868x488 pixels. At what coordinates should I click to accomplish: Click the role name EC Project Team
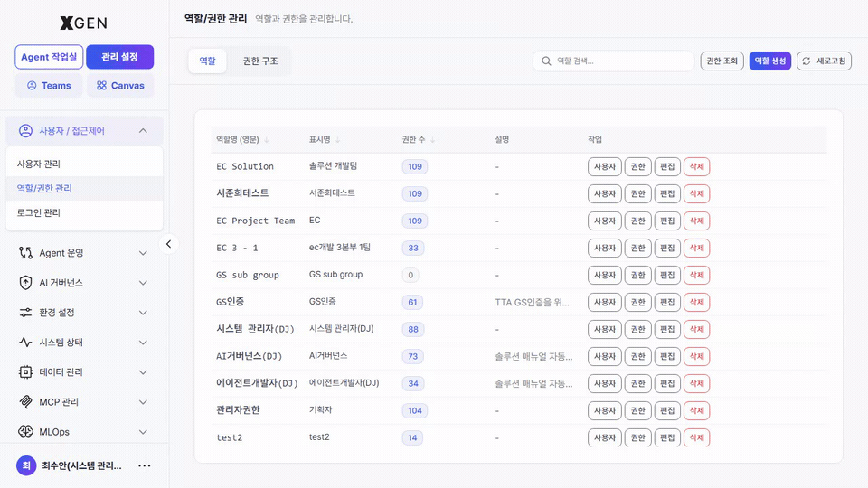point(255,221)
